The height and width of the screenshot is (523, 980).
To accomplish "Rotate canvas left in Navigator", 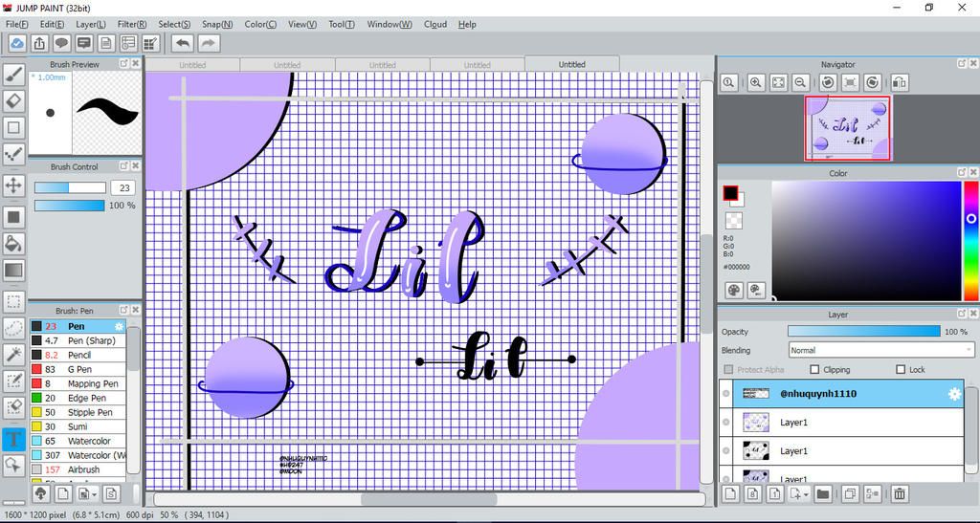I will 828,82.
